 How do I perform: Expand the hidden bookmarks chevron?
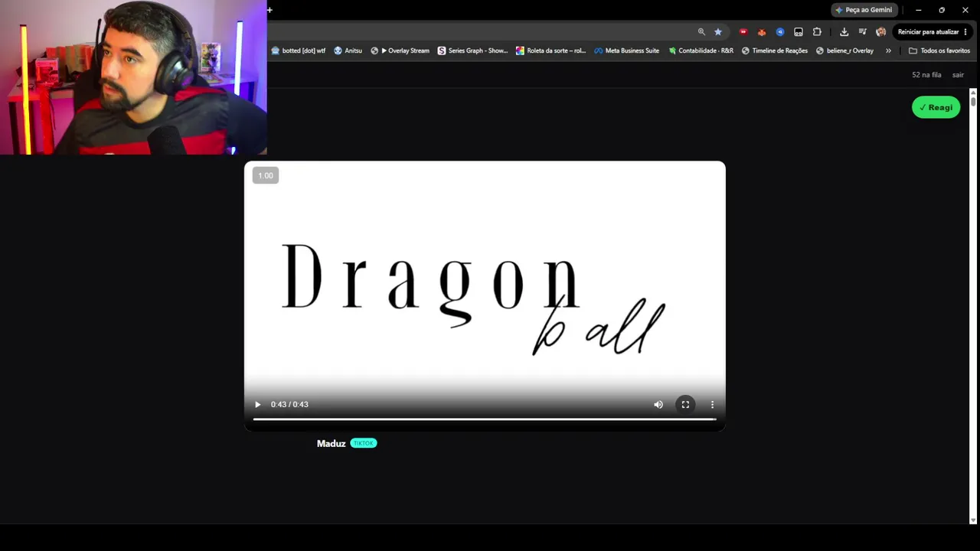pyautogui.click(x=888, y=51)
